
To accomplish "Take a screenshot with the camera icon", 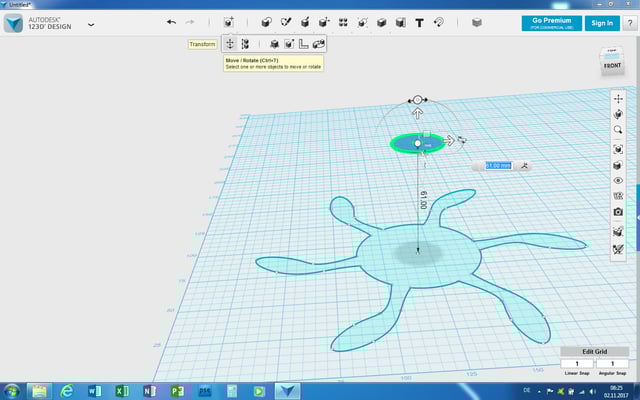I will pyautogui.click(x=618, y=212).
